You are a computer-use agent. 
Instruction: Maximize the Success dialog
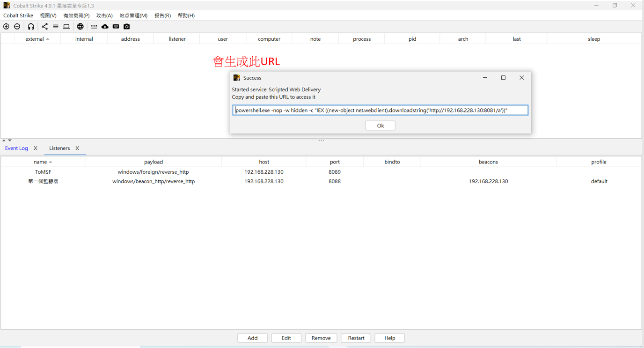click(503, 78)
